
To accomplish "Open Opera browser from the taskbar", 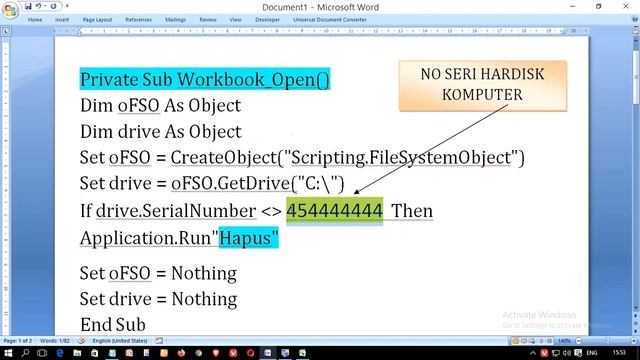I will point(250,353).
